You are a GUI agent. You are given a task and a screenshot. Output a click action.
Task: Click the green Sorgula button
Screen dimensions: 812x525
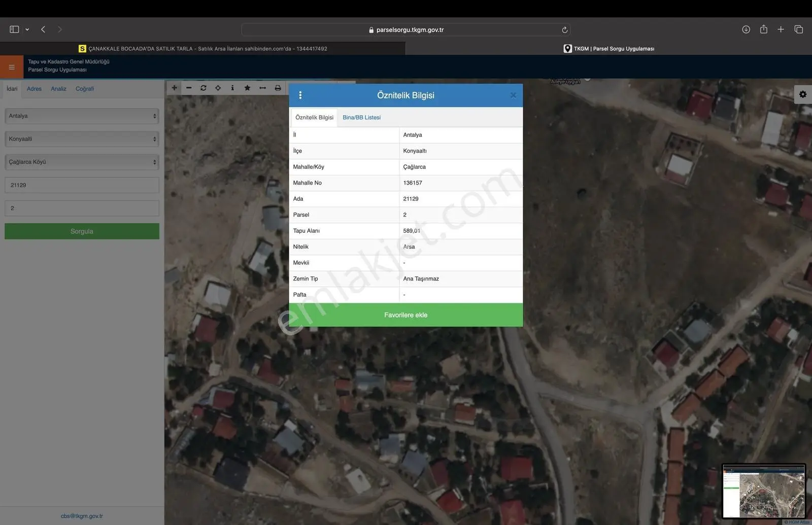pos(82,231)
